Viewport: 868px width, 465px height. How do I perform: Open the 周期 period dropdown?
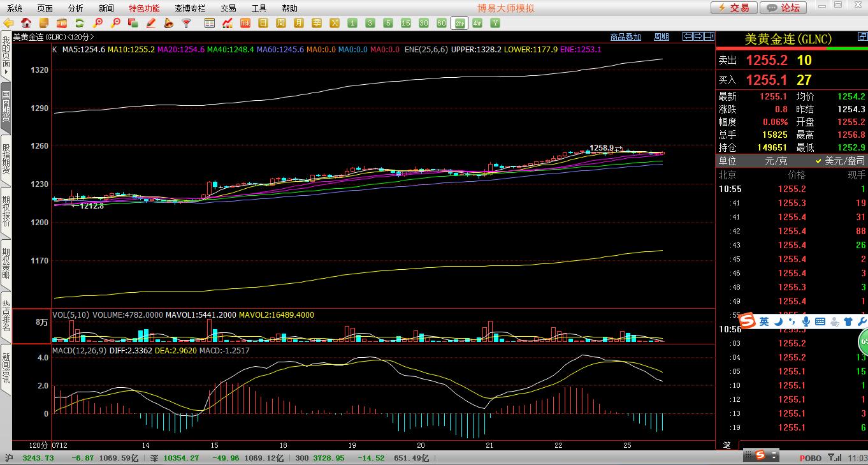661,37
